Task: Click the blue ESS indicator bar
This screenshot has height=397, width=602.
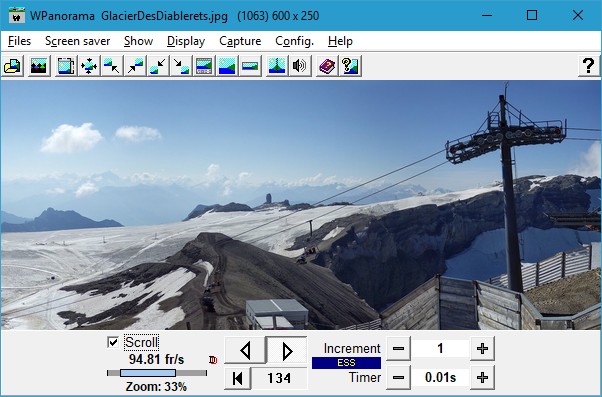Action: [346, 363]
